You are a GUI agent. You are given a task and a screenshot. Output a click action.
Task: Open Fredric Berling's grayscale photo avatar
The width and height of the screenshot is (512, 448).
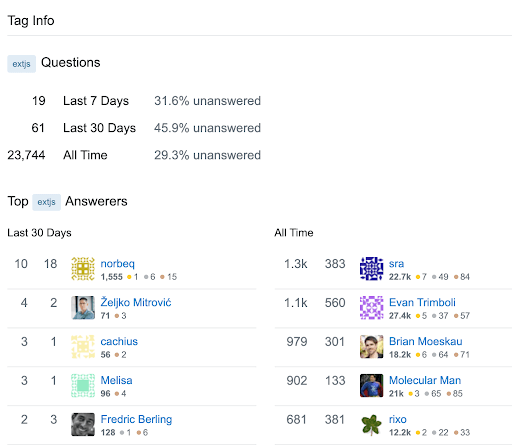[x=83, y=424]
